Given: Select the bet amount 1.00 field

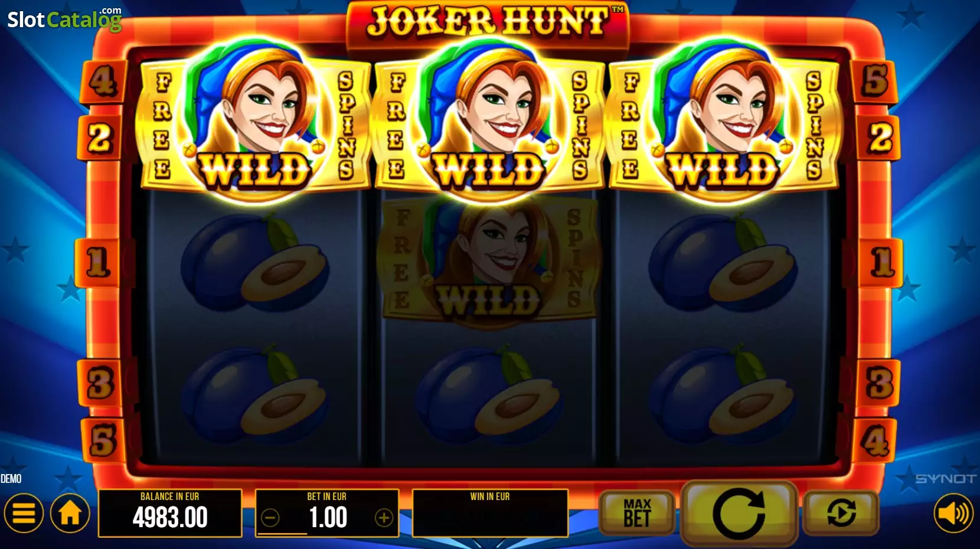Looking at the screenshot, I should point(327,513).
